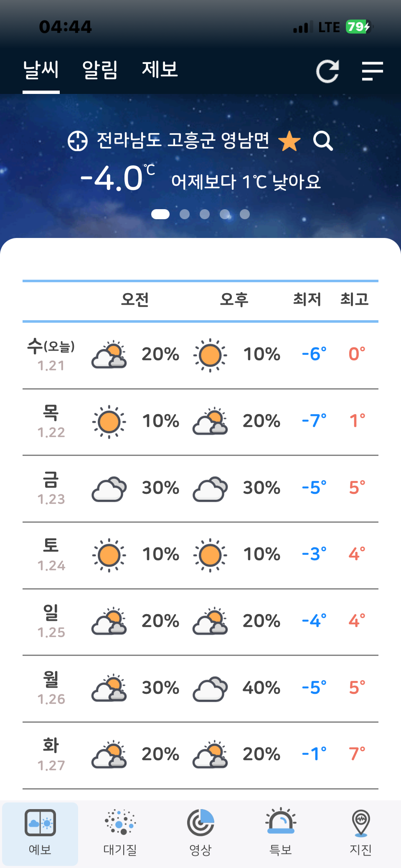
Task: Tap Friday morning cloudy weather icon
Action: pos(109,488)
